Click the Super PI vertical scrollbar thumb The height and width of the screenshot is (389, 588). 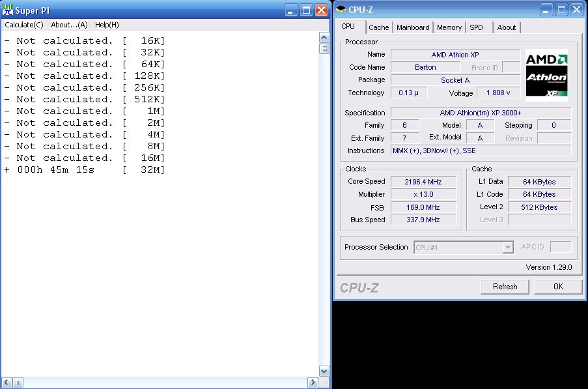pyautogui.click(x=324, y=49)
